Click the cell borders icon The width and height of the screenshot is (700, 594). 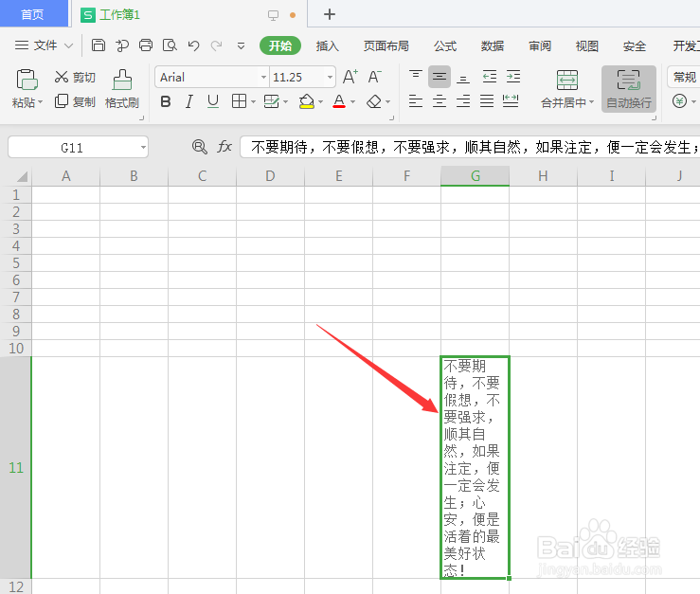(239, 101)
